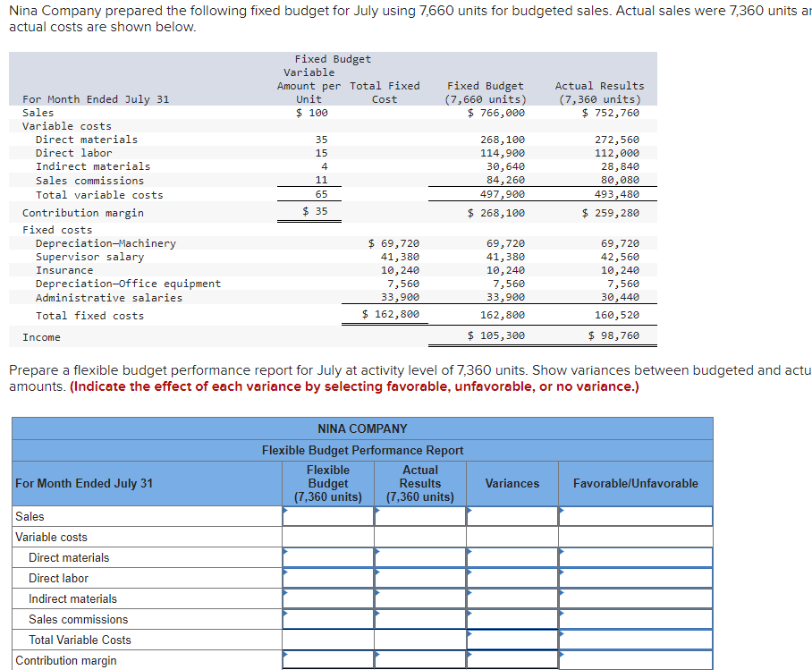Select variance effect for Direct materials
The height and width of the screenshot is (670, 812).
635,557
